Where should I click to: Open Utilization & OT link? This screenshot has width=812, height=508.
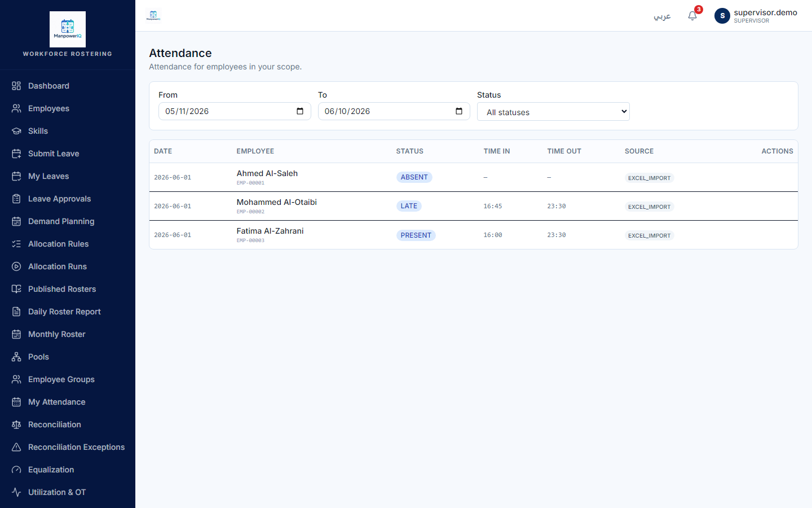click(68, 492)
